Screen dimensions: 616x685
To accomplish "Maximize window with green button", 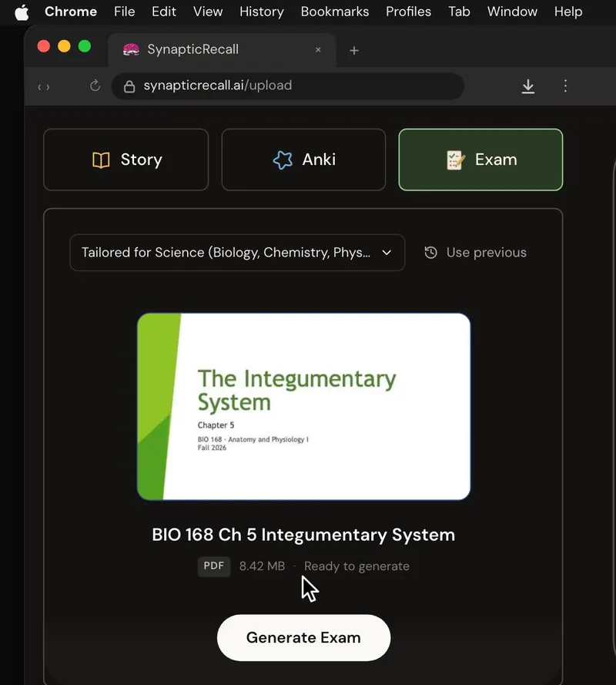I will pyautogui.click(x=85, y=46).
